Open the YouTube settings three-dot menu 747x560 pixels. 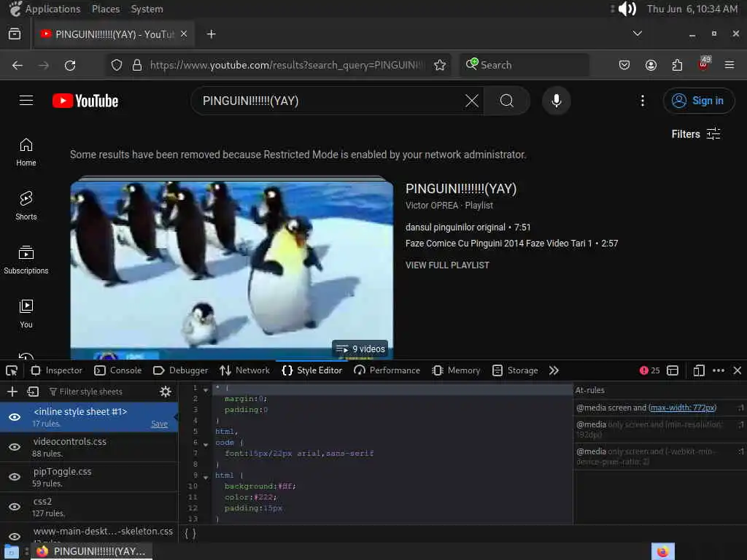pyautogui.click(x=643, y=101)
